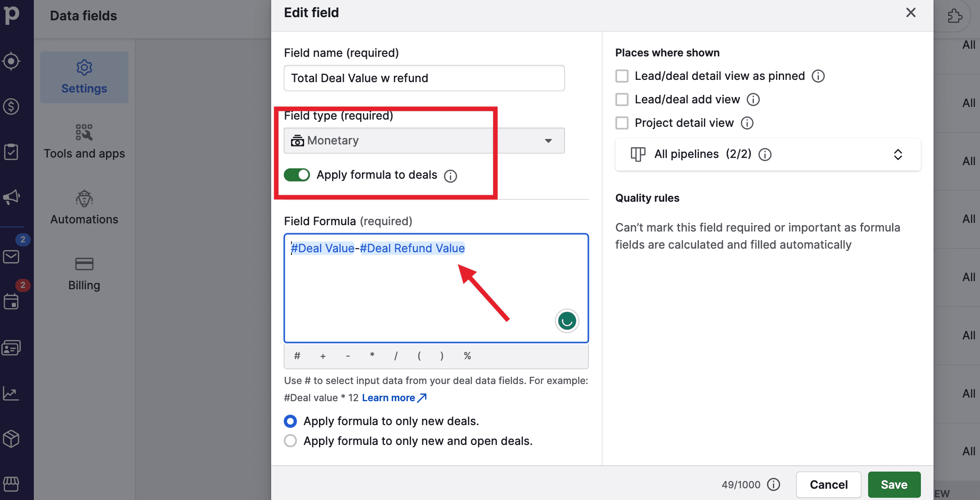Check Lead/deal detail view as pinned
This screenshot has width=980, height=500.
coord(622,76)
